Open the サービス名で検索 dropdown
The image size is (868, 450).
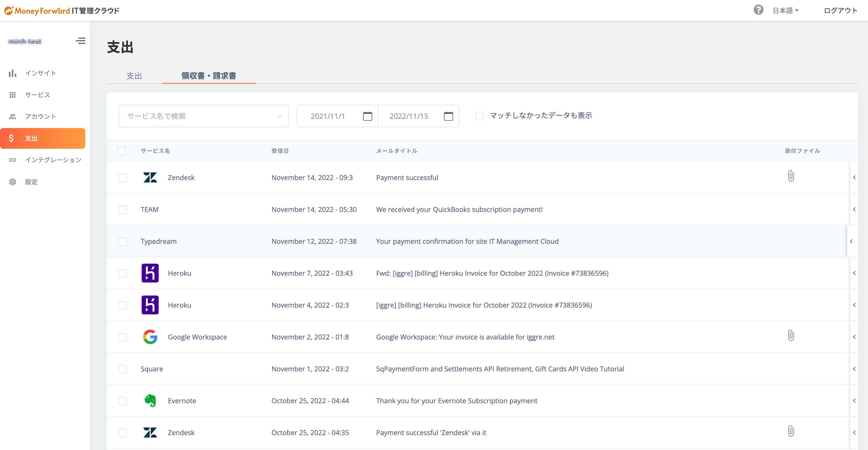(204, 116)
